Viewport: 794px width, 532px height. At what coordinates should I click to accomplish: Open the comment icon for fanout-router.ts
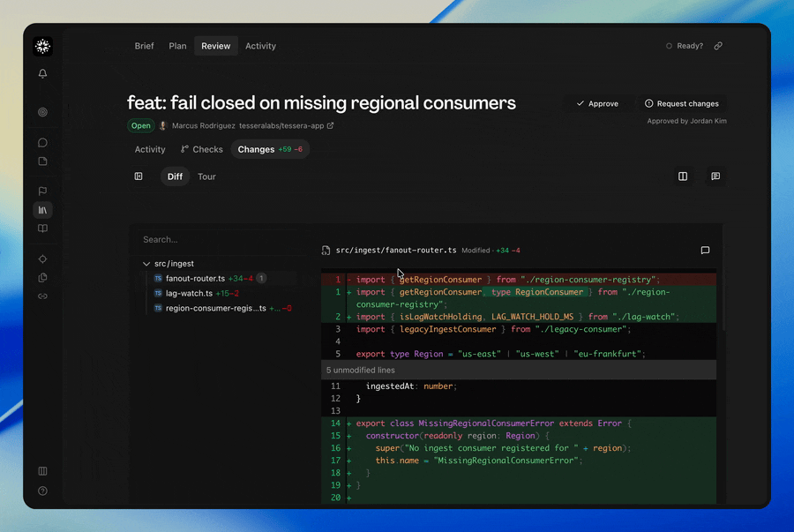coord(705,250)
